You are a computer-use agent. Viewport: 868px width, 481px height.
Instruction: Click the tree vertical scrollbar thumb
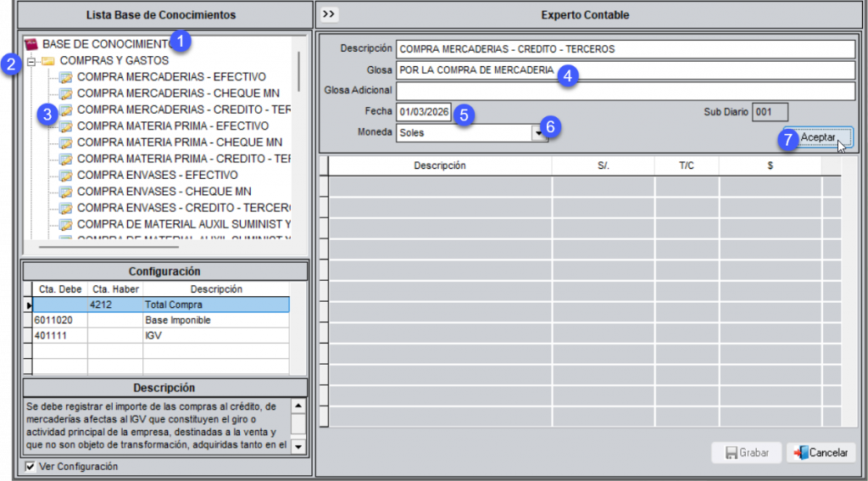coord(299,71)
